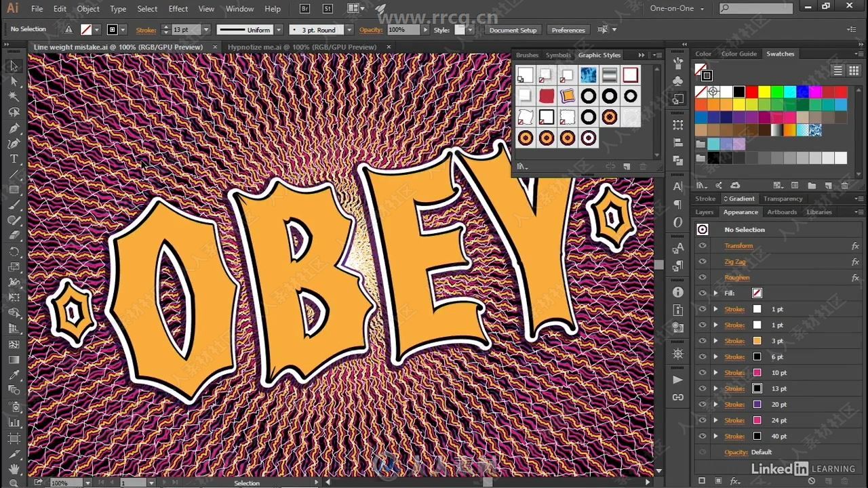Click the Opacity link in control bar

point(371,30)
